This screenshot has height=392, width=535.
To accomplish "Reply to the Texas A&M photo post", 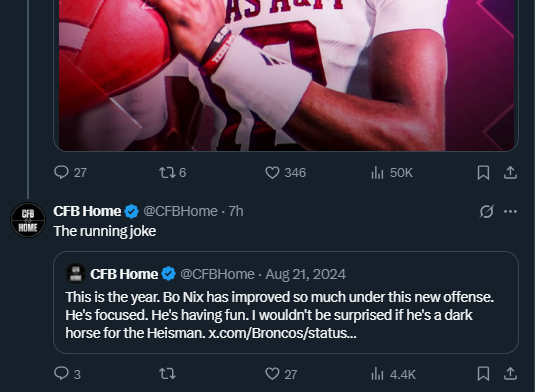I will (70, 173).
